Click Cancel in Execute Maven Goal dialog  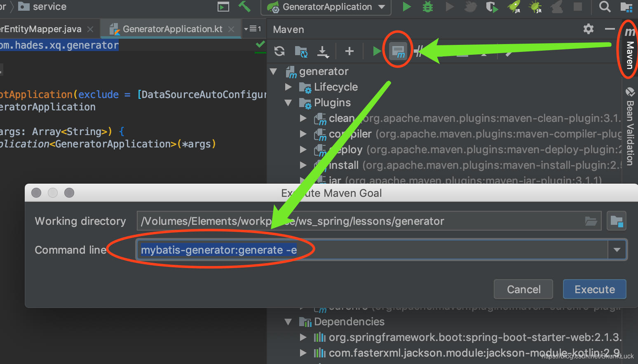pos(523,289)
